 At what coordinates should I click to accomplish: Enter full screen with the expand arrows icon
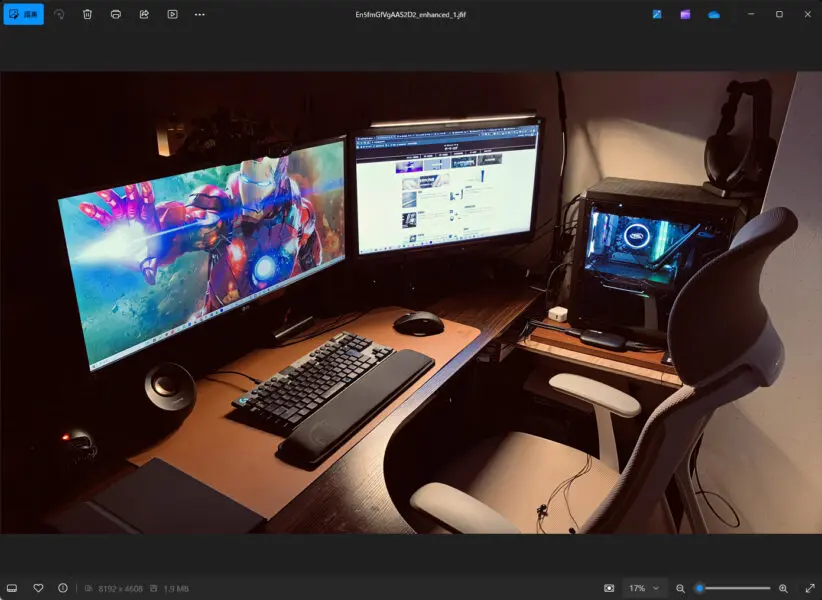click(810, 588)
